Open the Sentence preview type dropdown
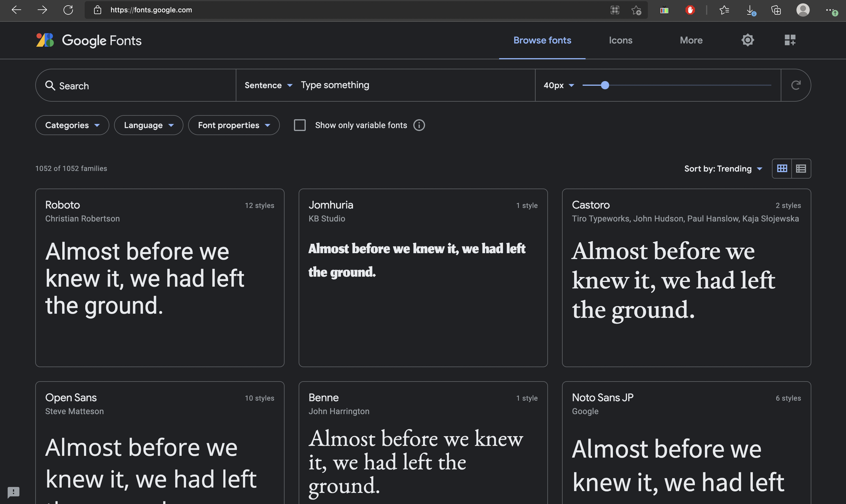The height and width of the screenshot is (504, 846). 268,85
